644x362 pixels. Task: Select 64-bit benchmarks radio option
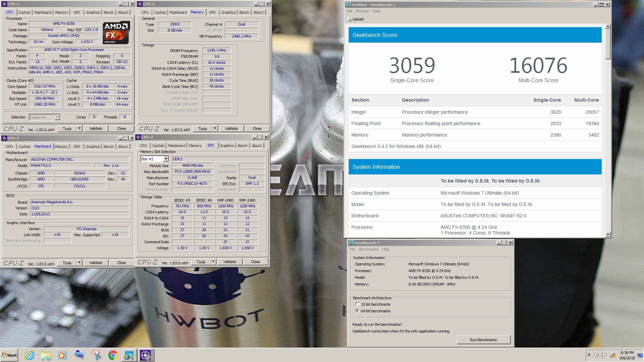click(357, 311)
